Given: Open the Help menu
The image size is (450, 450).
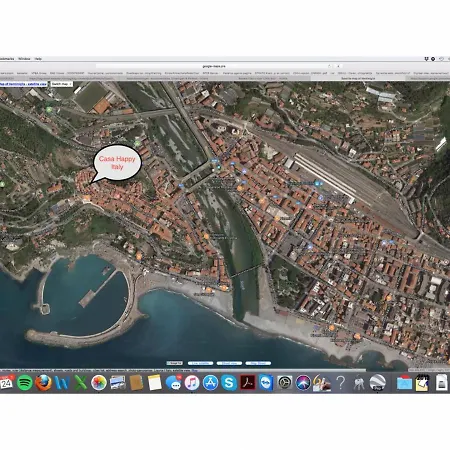Looking at the screenshot, I should coord(38,59).
